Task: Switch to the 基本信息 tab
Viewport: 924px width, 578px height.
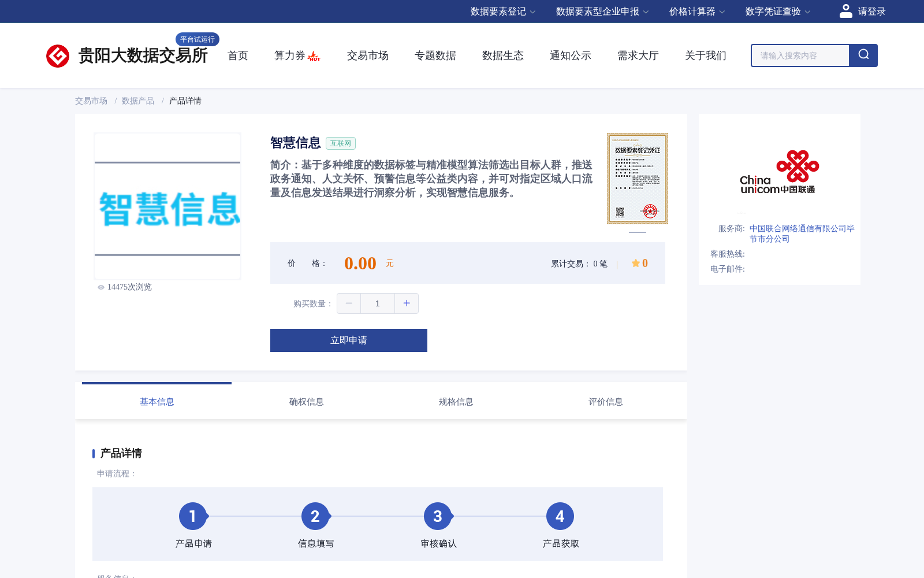Action: (157, 402)
